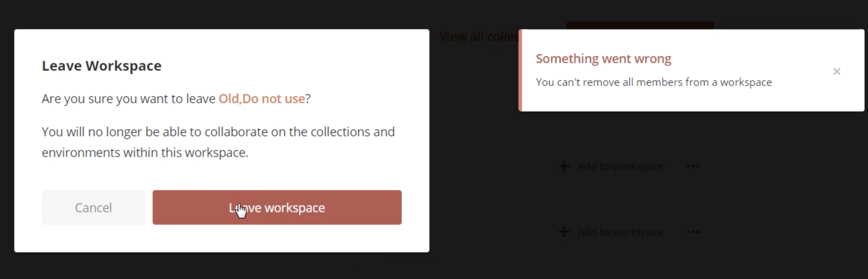Cancel leaving the workspace
Image resolution: width=868 pixels, height=279 pixels.
[93, 207]
